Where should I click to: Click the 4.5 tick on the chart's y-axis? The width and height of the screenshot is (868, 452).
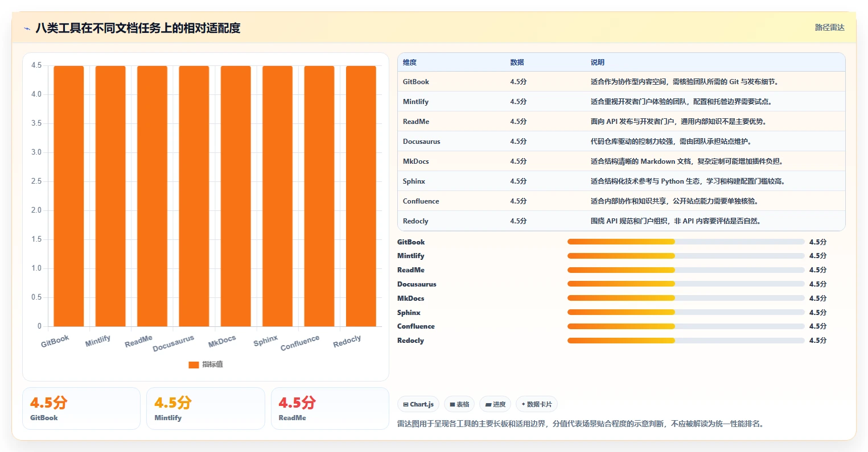36,65
